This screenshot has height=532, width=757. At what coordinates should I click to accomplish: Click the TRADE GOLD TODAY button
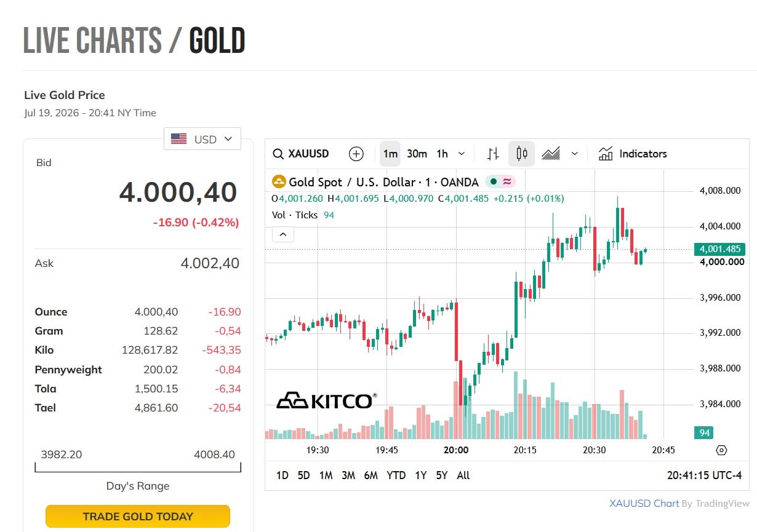click(138, 517)
